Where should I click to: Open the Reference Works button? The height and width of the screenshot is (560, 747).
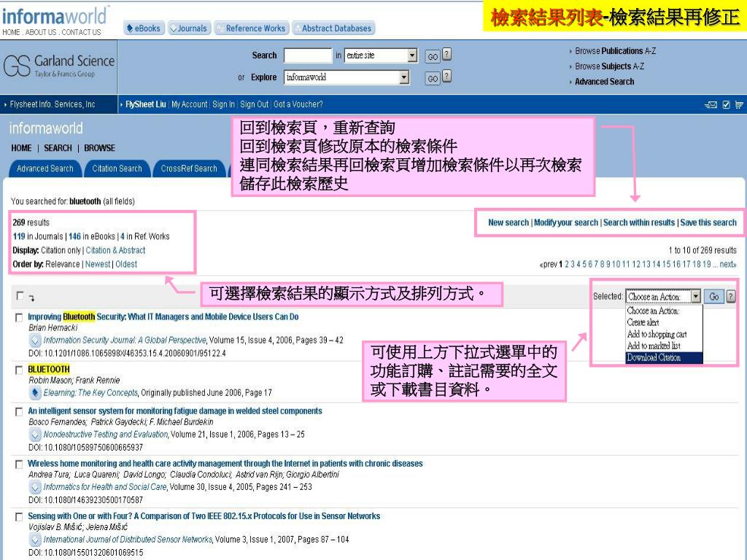pyautogui.click(x=252, y=28)
